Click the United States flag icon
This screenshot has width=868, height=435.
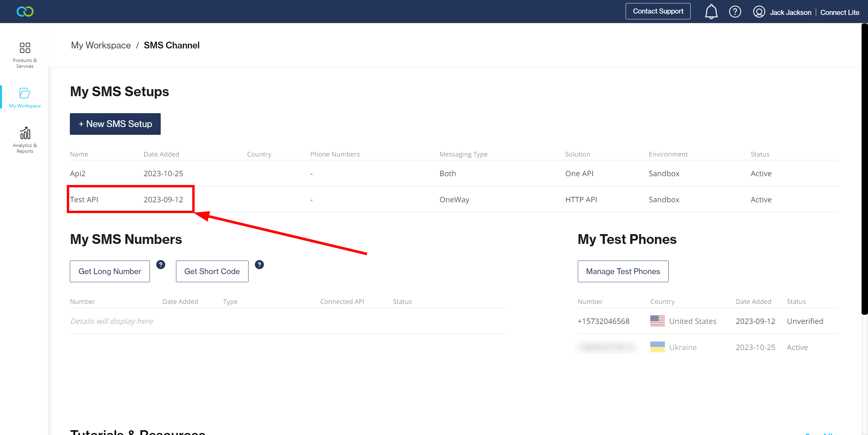pyautogui.click(x=657, y=321)
